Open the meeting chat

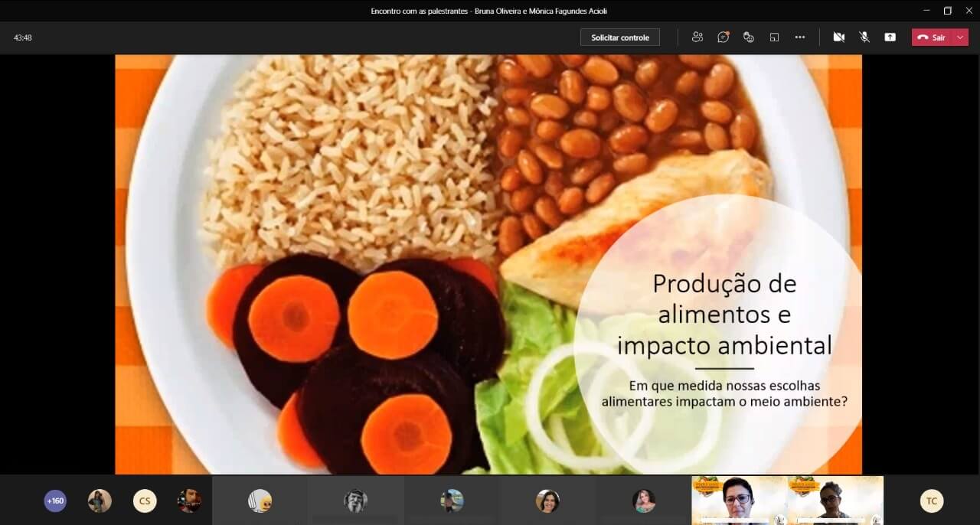tap(723, 37)
